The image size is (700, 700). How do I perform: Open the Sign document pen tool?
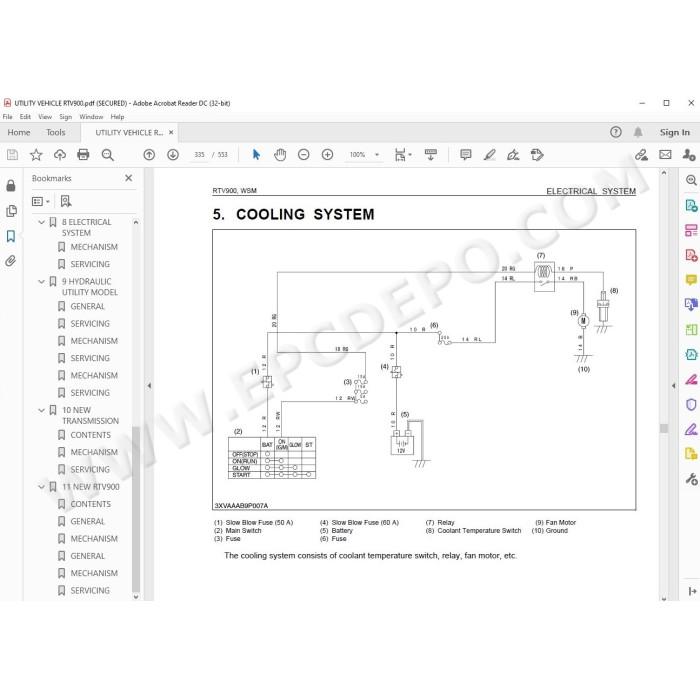[x=513, y=155]
